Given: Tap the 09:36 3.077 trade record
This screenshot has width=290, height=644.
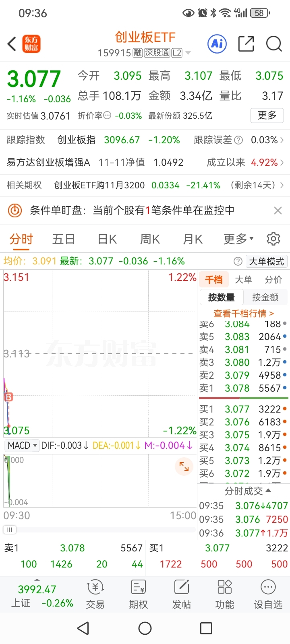Looking at the screenshot, I should [243, 533].
